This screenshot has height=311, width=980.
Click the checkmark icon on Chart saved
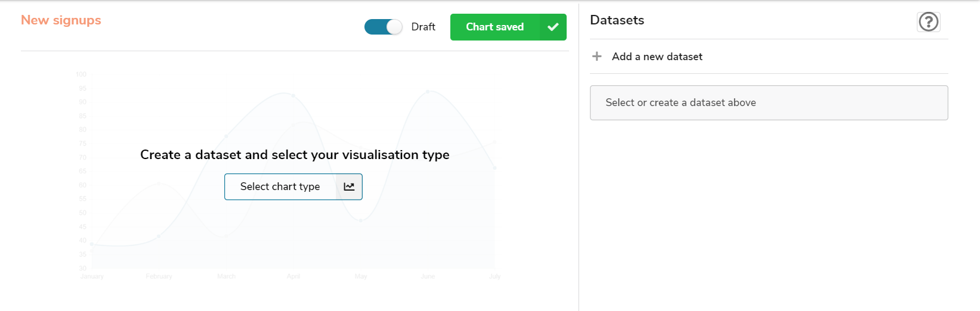click(x=553, y=27)
